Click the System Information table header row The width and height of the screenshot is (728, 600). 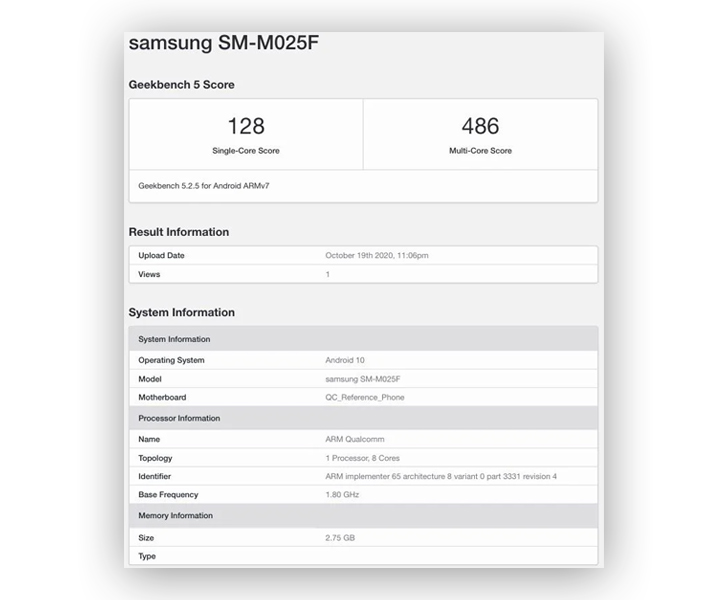click(364, 339)
